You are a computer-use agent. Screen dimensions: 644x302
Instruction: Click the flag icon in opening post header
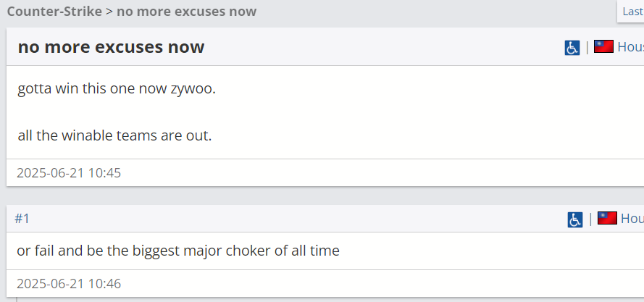tap(603, 46)
